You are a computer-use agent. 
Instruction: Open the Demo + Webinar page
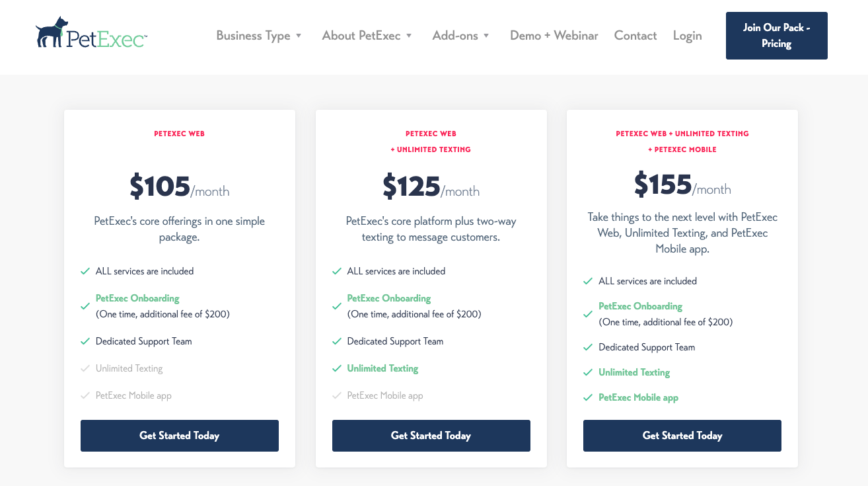point(554,36)
